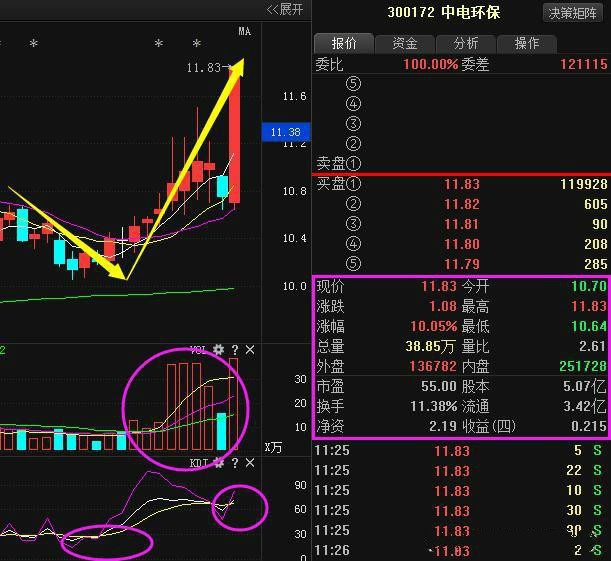Viewport: 611px width, 561px height.
Task: Switch to the 资金 tab
Action: point(404,43)
